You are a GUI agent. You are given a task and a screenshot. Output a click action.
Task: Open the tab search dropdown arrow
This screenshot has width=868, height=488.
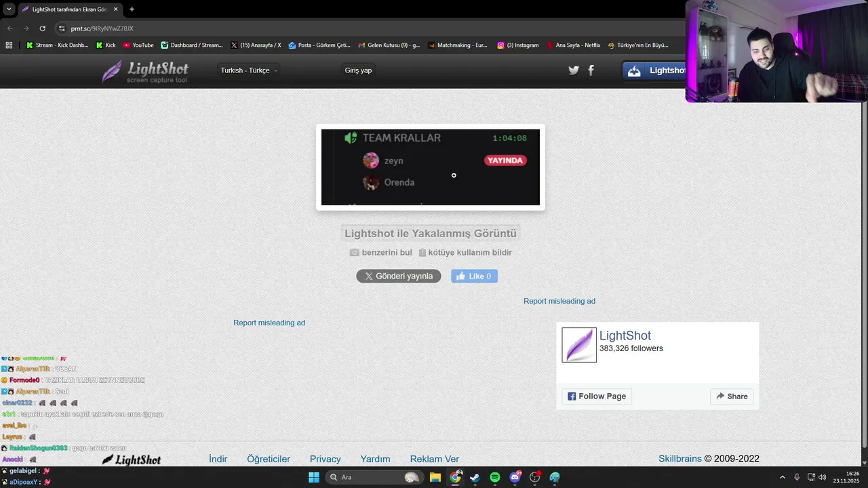(x=9, y=9)
